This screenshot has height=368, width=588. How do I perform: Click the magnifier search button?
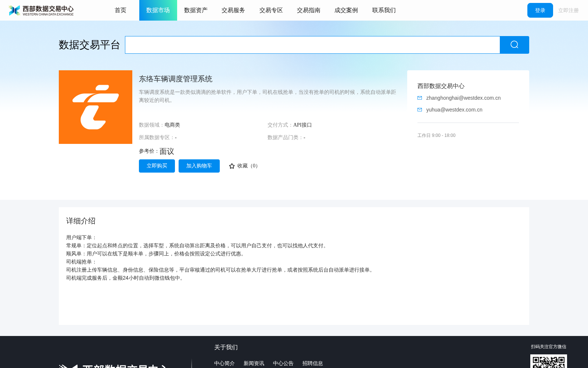point(514,45)
